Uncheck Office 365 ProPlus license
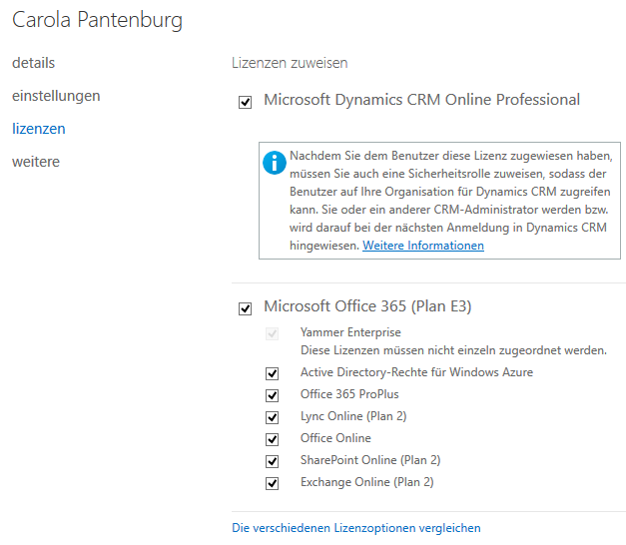626x545 pixels. click(272, 395)
